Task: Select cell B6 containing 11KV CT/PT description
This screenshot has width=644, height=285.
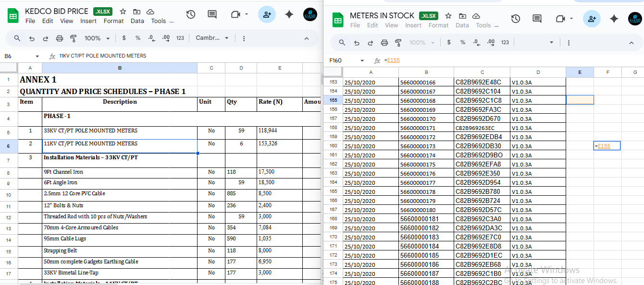Action: coord(119,143)
